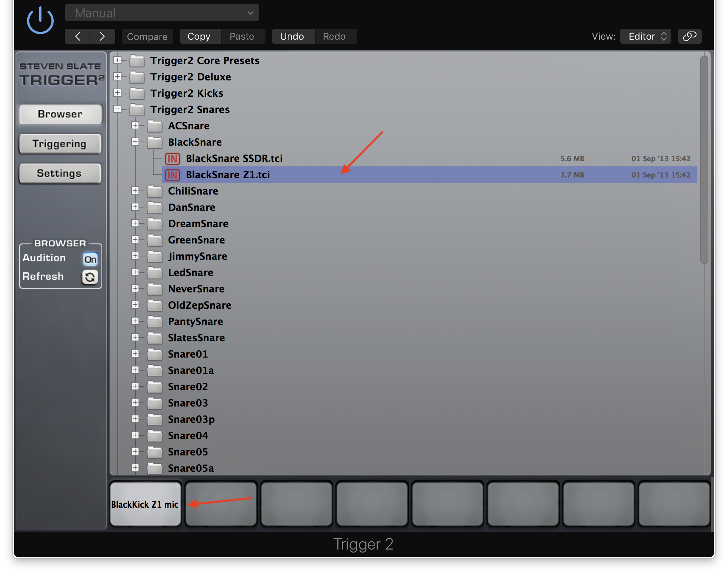Viewport: 728px width, 574px height.
Task: Expand the DreamSnare folder
Action: click(x=135, y=223)
